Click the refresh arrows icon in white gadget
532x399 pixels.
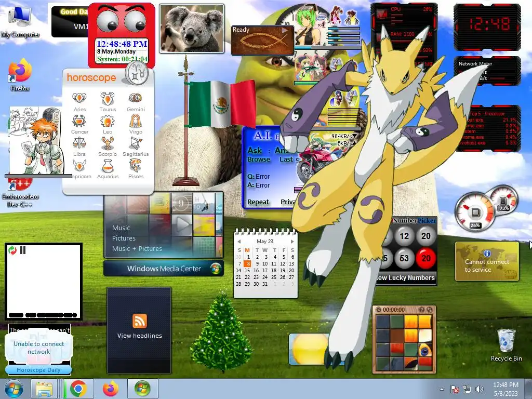click(12, 250)
